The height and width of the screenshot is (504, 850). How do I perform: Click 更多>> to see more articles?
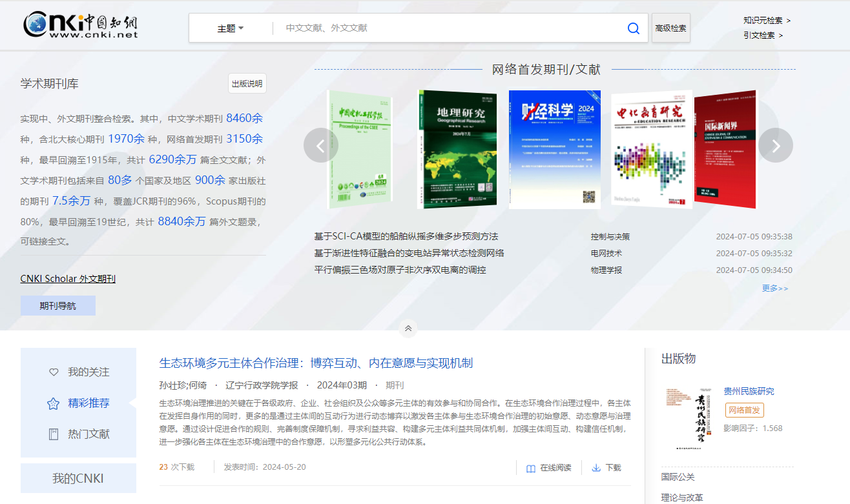pos(774,288)
